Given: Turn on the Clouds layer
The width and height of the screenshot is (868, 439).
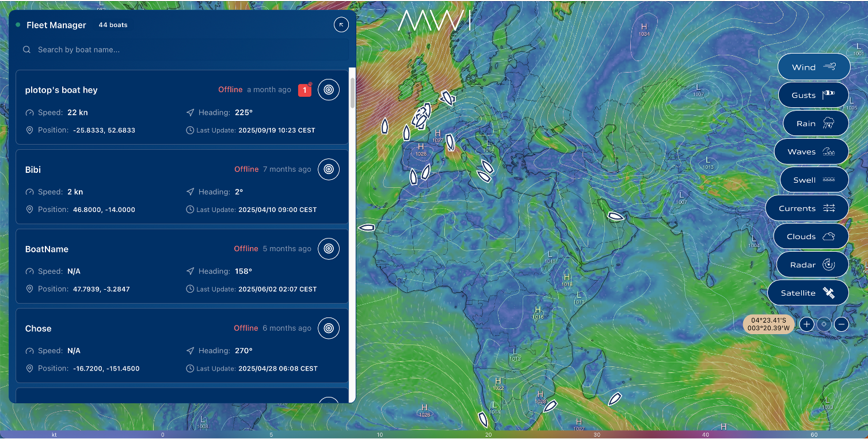Looking at the screenshot, I should (x=810, y=236).
